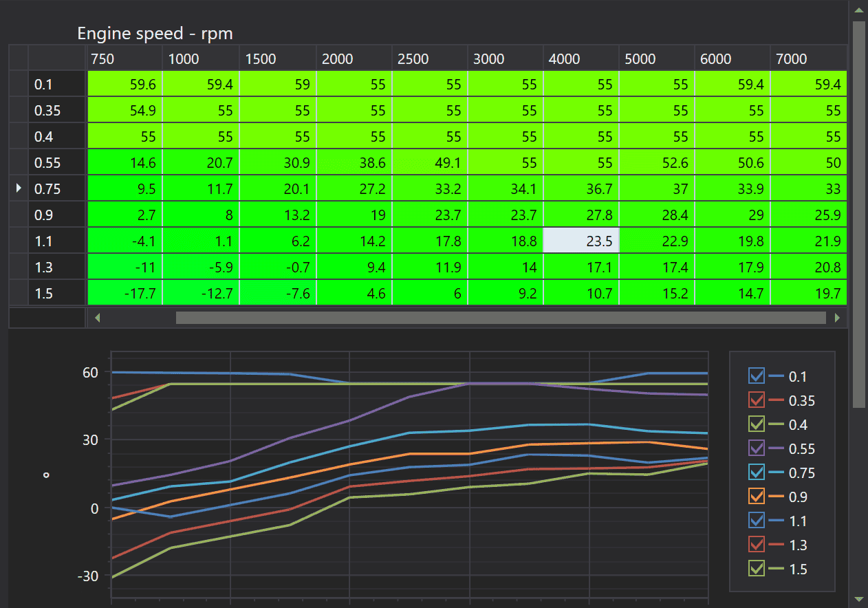Image resolution: width=868 pixels, height=608 pixels.
Task: Click the vertical scrollbar thumb on the right
Action: point(858,214)
